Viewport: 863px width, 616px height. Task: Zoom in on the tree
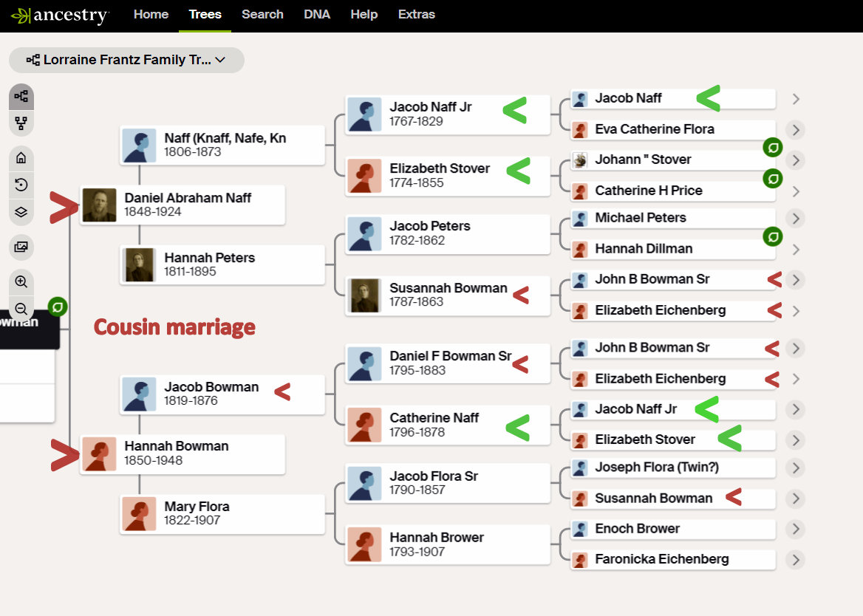coord(21,281)
